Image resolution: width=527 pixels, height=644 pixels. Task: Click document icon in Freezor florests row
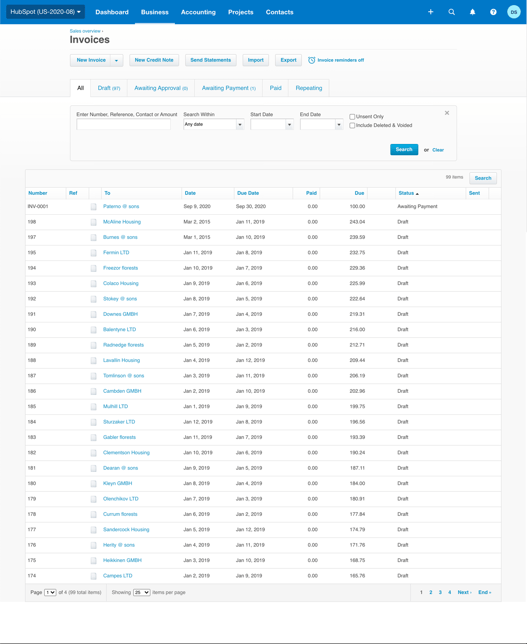click(x=94, y=268)
